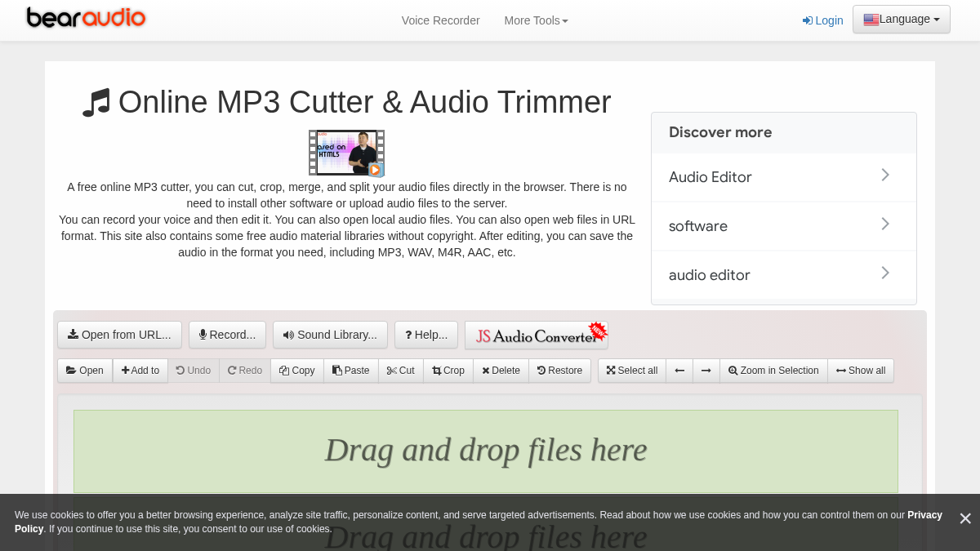980x551 pixels.
Task: Click Zoom in Selection
Action: click(x=773, y=371)
